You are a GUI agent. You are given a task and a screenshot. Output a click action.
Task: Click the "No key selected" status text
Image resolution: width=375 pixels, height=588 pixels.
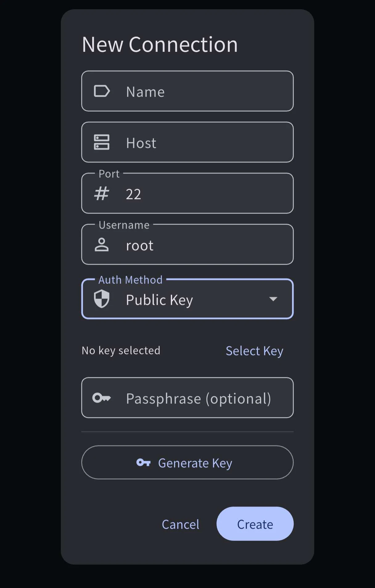coord(121,350)
